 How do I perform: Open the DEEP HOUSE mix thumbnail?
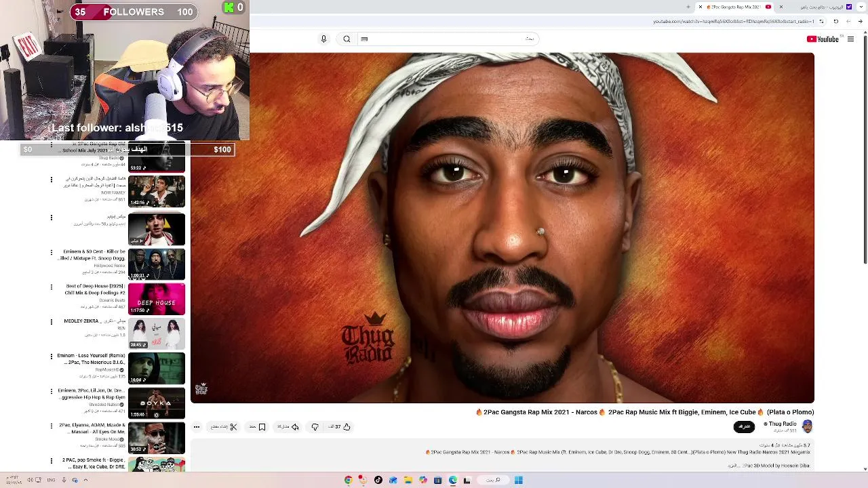[157, 300]
